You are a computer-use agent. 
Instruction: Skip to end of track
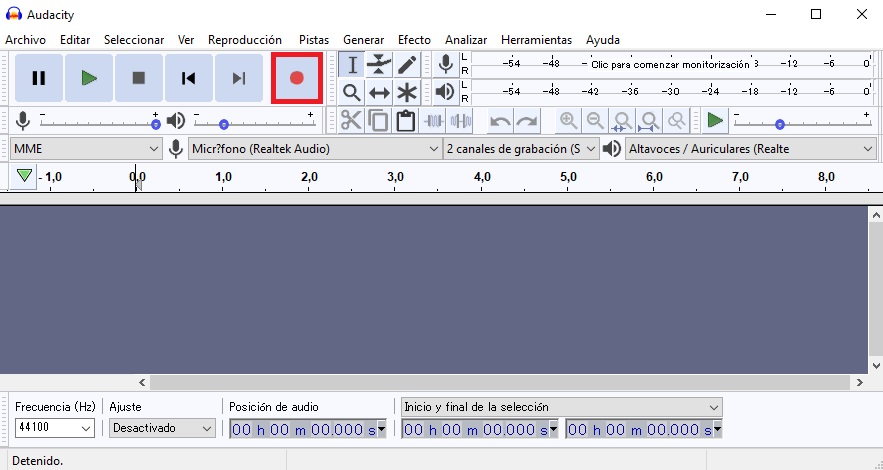[239, 78]
